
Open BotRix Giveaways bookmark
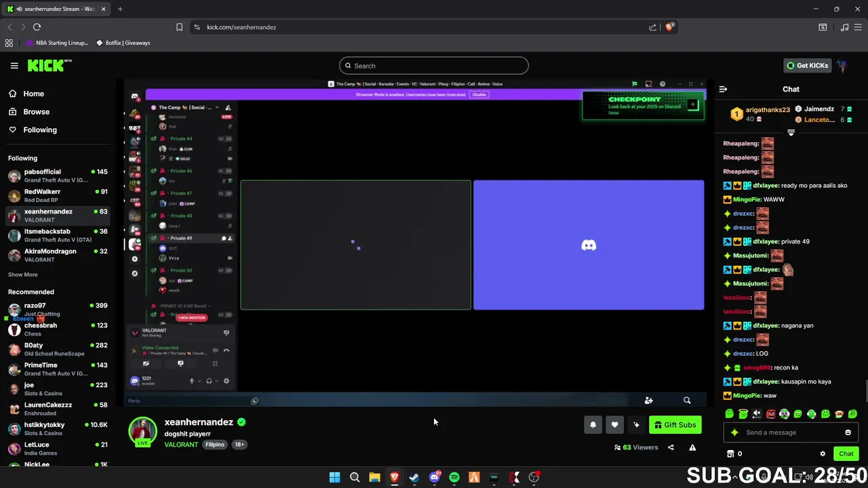point(123,43)
